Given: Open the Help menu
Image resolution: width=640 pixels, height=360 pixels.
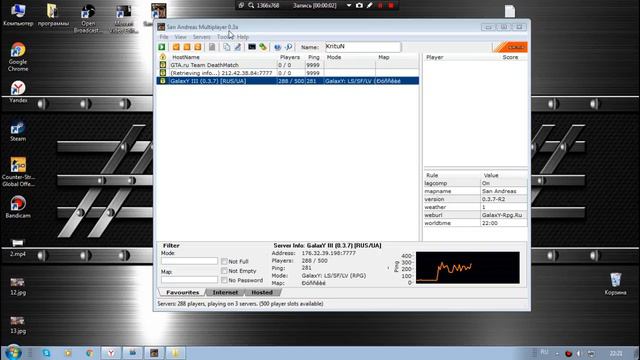Looking at the screenshot, I should click(x=242, y=37).
